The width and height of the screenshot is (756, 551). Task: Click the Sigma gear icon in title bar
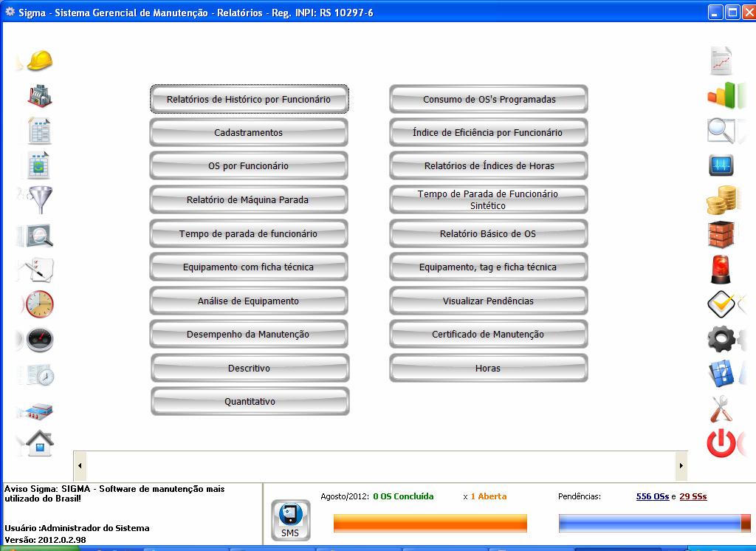point(10,12)
